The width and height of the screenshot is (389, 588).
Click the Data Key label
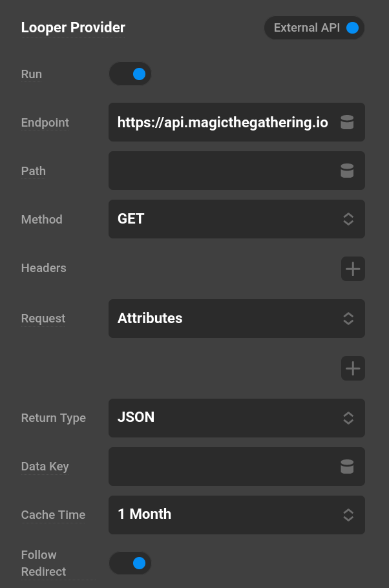tap(45, 467)
